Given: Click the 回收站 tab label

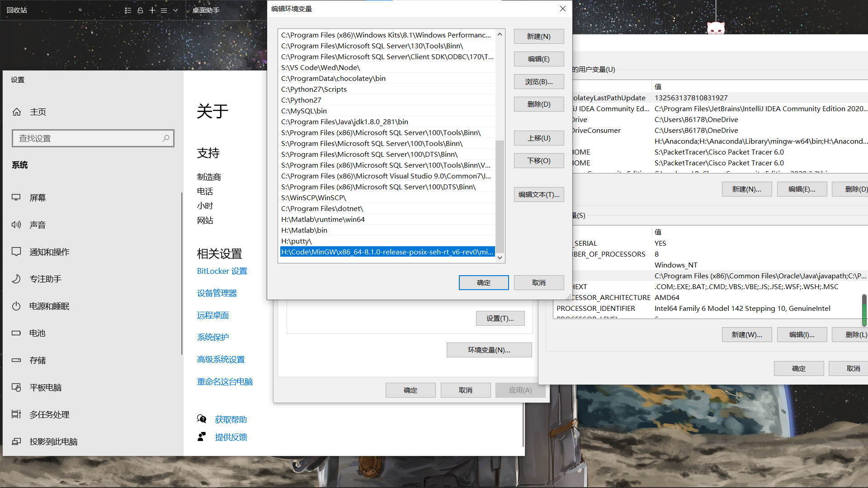Looking at the screenshot, I should (17, 10).
